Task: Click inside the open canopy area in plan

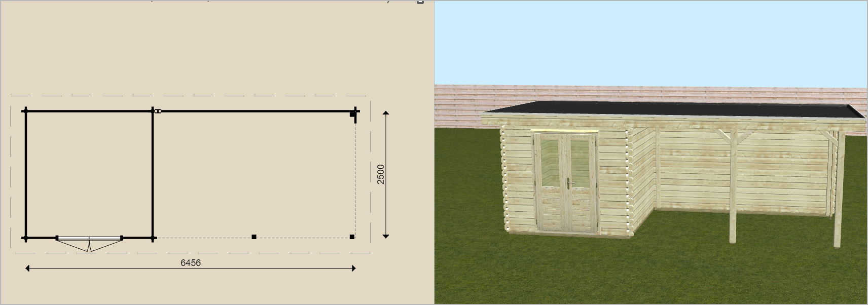Action: click(254, 174)
